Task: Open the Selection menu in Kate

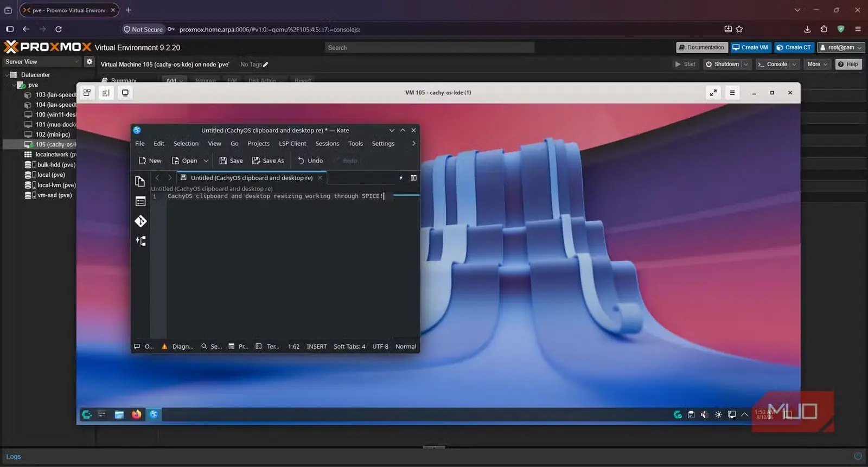Action: pos(186,144)
